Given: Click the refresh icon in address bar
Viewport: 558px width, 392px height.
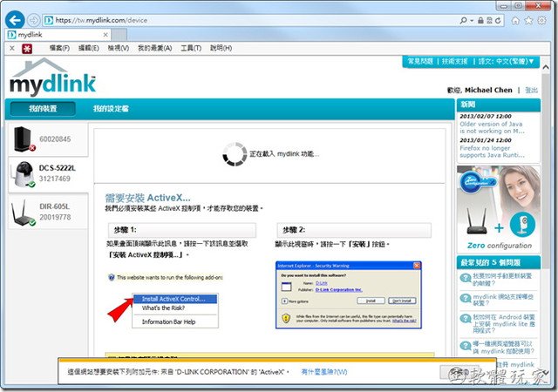Looking at the screenshot, I should 498,20.
